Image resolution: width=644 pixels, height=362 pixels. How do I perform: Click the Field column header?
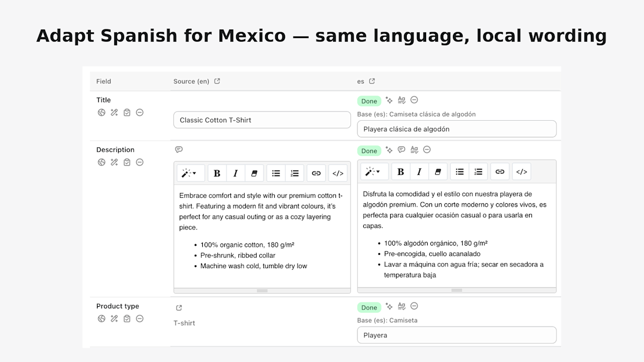[104, 82]
